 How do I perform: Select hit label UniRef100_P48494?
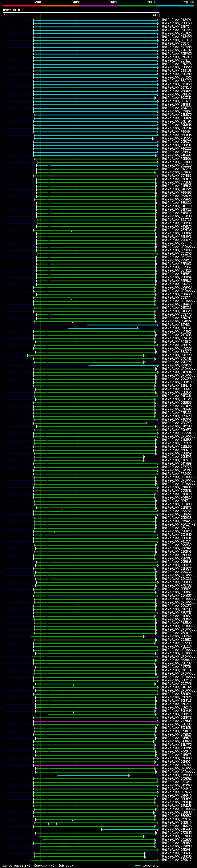(x=176, y=132)
